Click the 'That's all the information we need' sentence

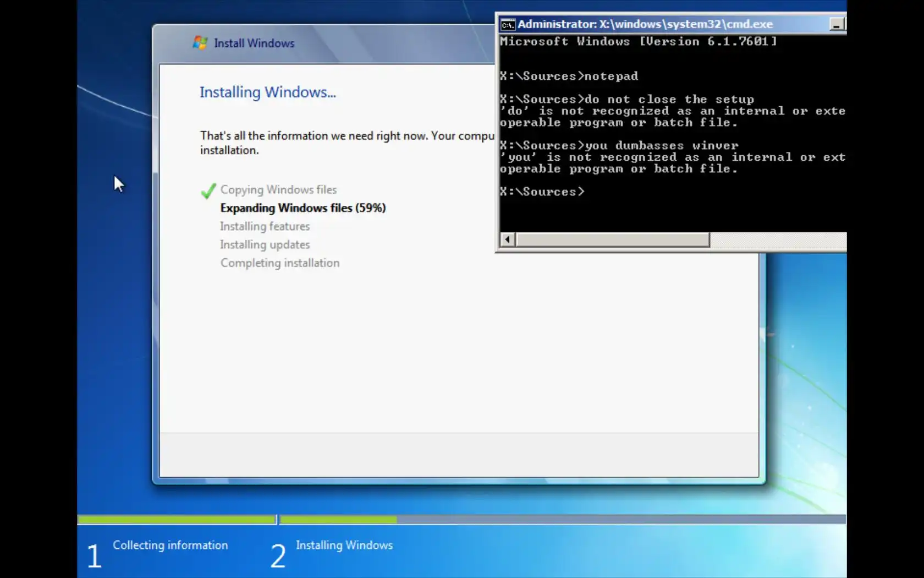[x=348, y=143]
